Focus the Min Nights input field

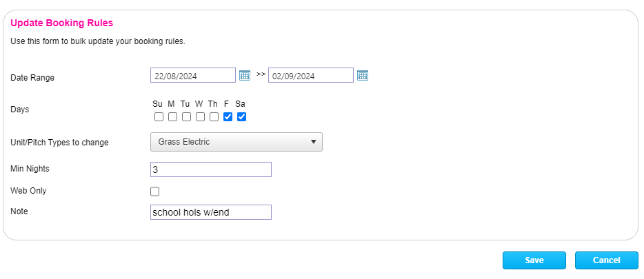[x=210, y=169]
